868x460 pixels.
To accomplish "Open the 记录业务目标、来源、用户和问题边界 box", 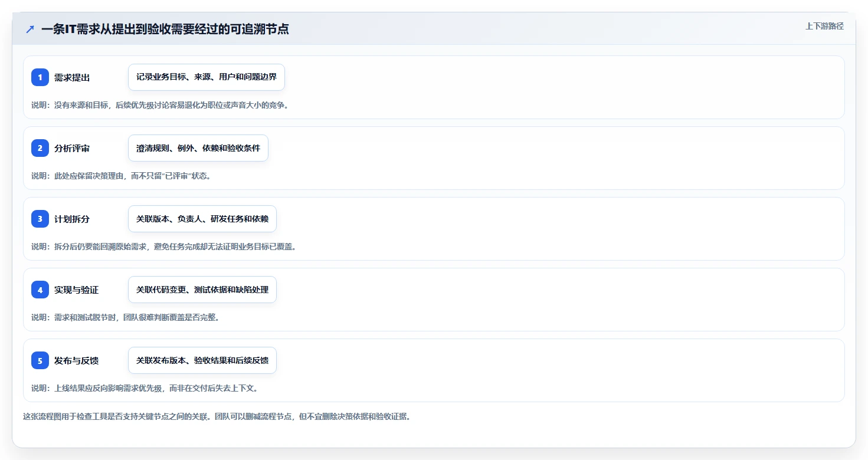I will tap(207, 77).
